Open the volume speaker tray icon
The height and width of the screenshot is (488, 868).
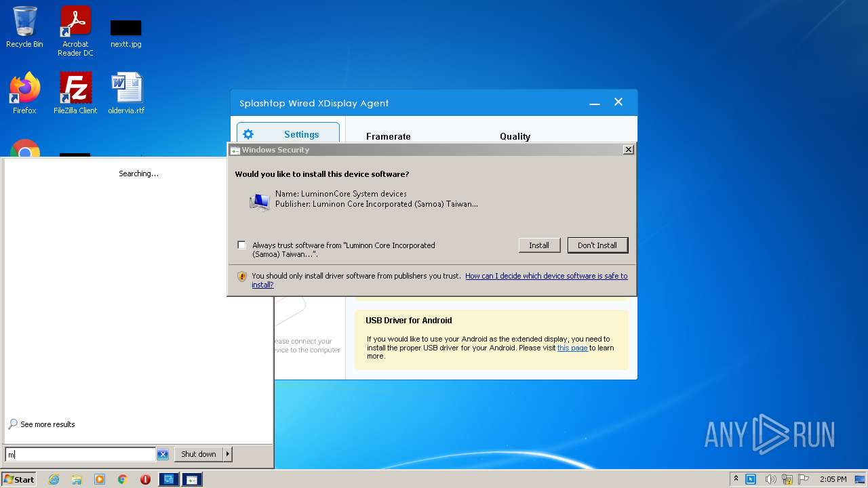click(x=770, y=479)
